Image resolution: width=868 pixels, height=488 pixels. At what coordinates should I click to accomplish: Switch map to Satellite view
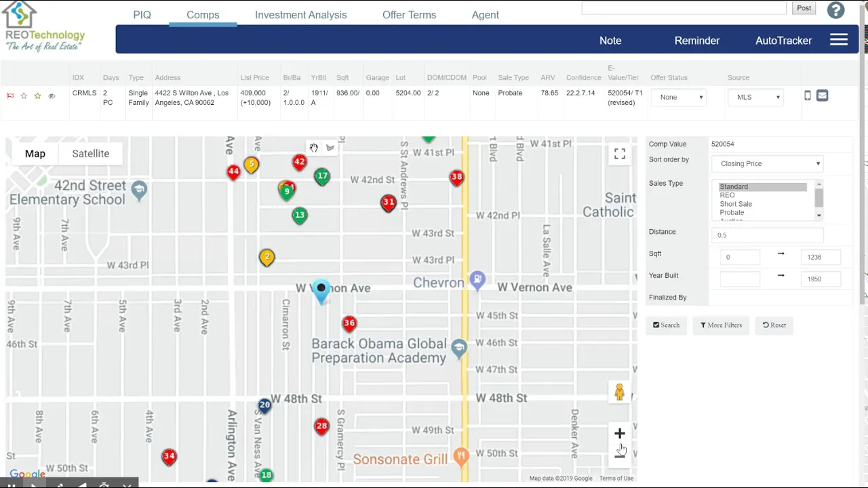91,154
